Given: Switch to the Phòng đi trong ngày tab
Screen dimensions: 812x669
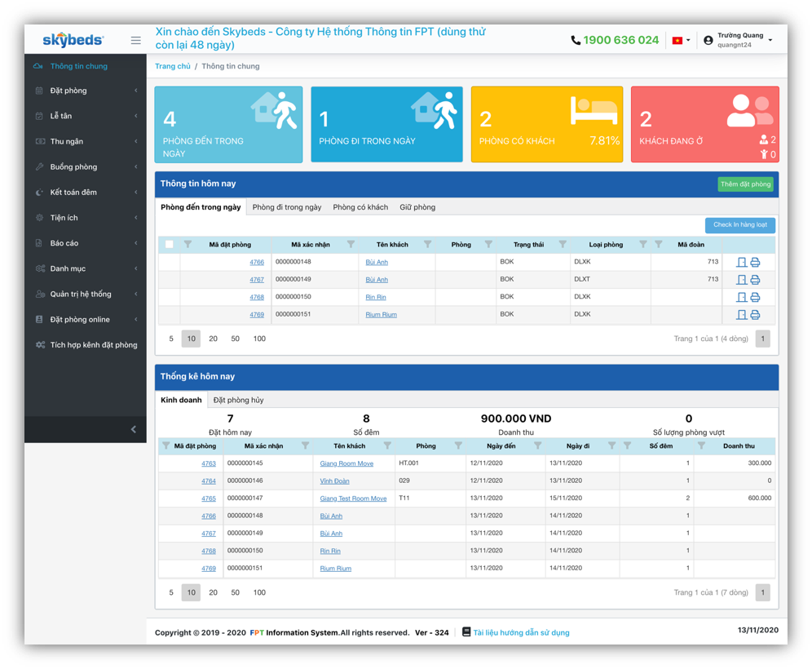Looking at the screenshot, I should [x=287, y=207].
